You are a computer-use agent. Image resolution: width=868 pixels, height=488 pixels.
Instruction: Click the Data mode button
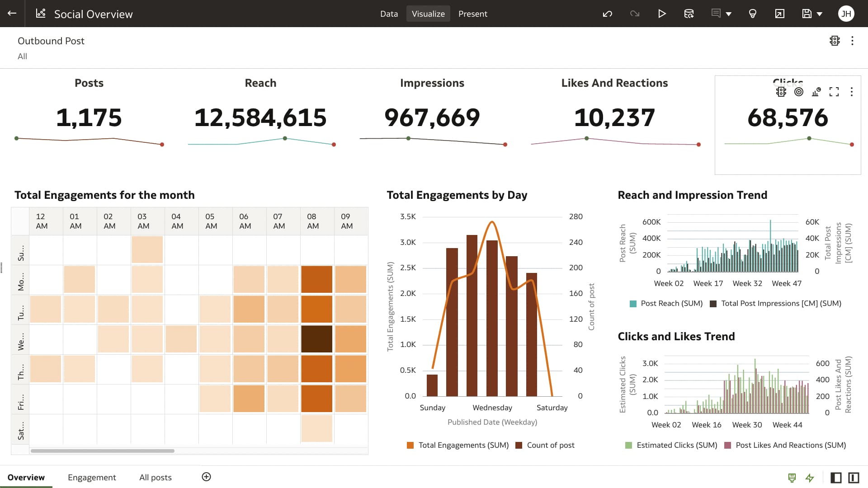click(388, 14)
